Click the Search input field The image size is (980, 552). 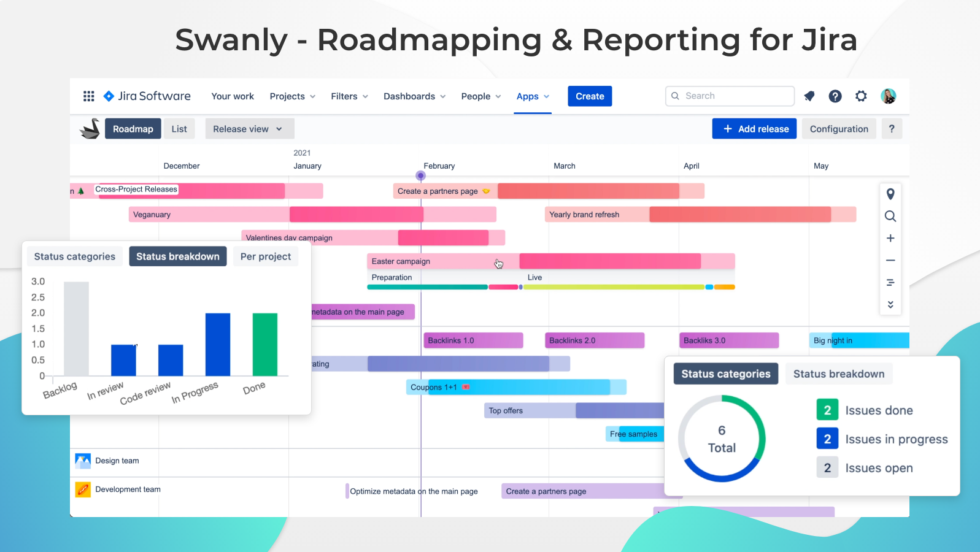[730, 96]
